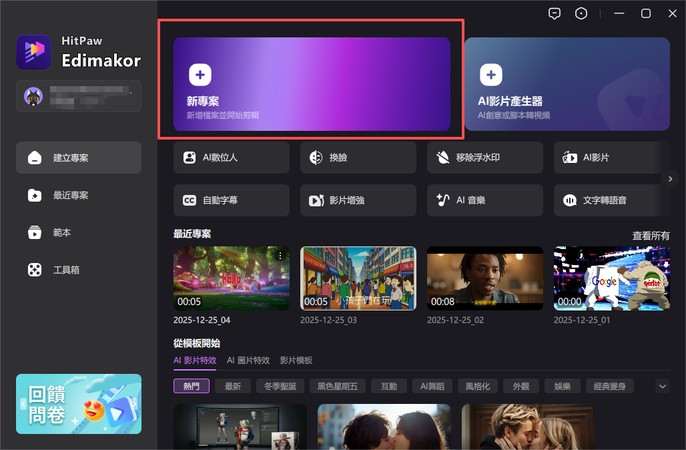Open the blonde couple kissing template thumbnail

pyautogui.click(x=528, y=426)
